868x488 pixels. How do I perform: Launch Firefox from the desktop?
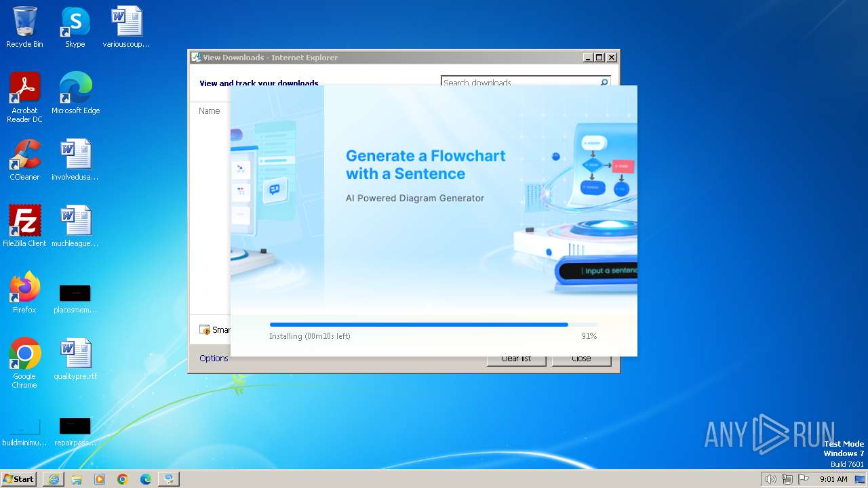click(24, 293)
